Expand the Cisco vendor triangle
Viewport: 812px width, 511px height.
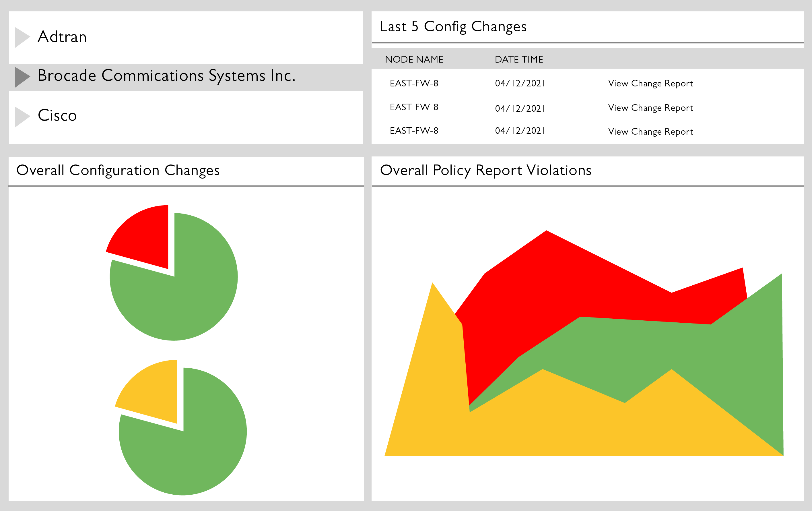22,117
